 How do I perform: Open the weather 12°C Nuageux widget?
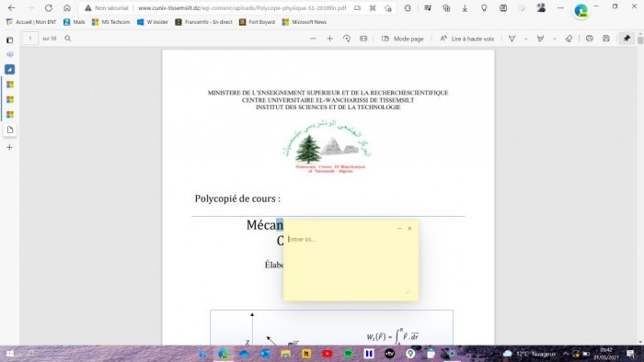[x=529, y=354]
